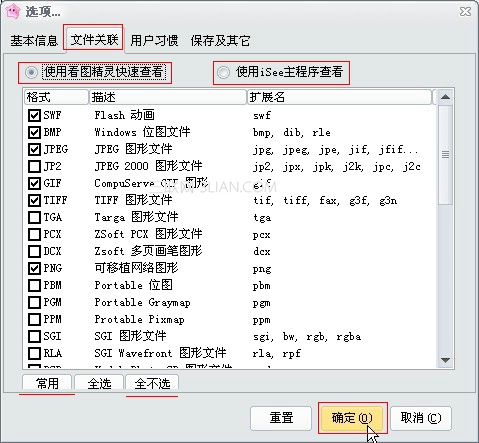Enable the SGI format checkbox
479x443 pixels.
(34, 336)
